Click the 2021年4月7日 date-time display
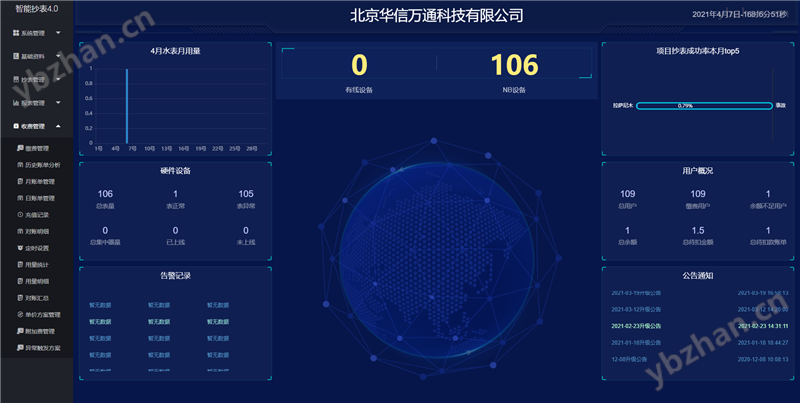800x403 pixels. tap(739, 14)
